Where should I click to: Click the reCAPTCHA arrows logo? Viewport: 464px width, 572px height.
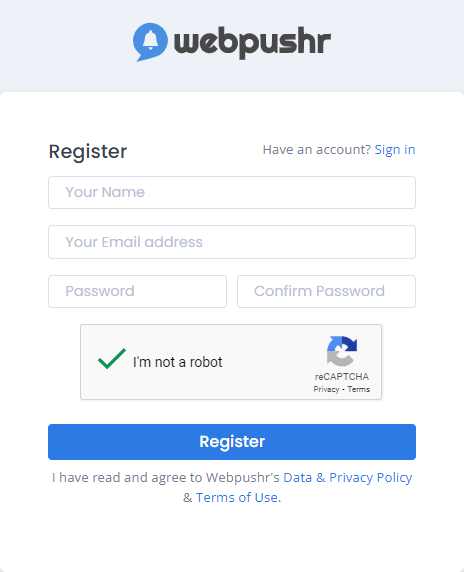[342, 351]
